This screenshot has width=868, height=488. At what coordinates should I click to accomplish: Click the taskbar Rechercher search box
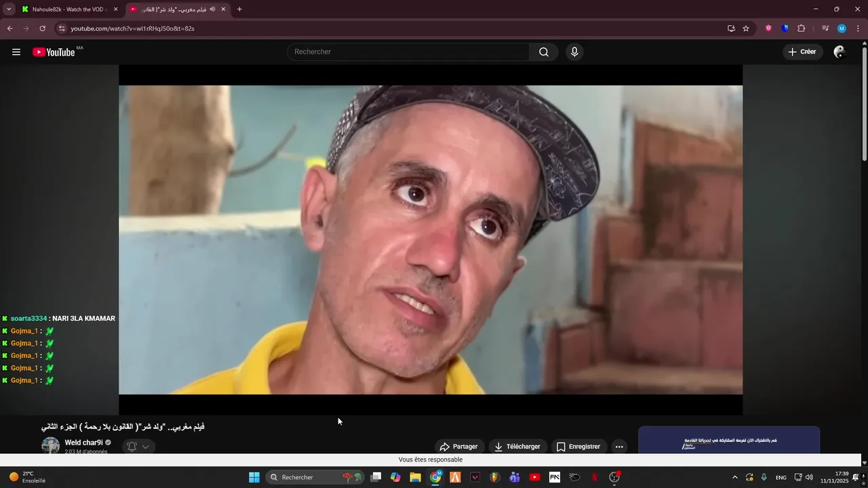pyautogui.click(x=316, y=477)
